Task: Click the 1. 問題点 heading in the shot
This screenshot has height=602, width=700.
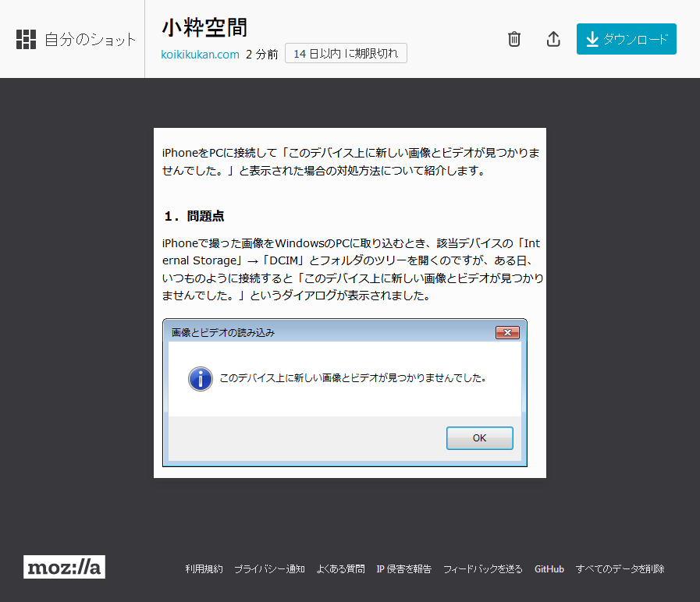Action: 194,216
